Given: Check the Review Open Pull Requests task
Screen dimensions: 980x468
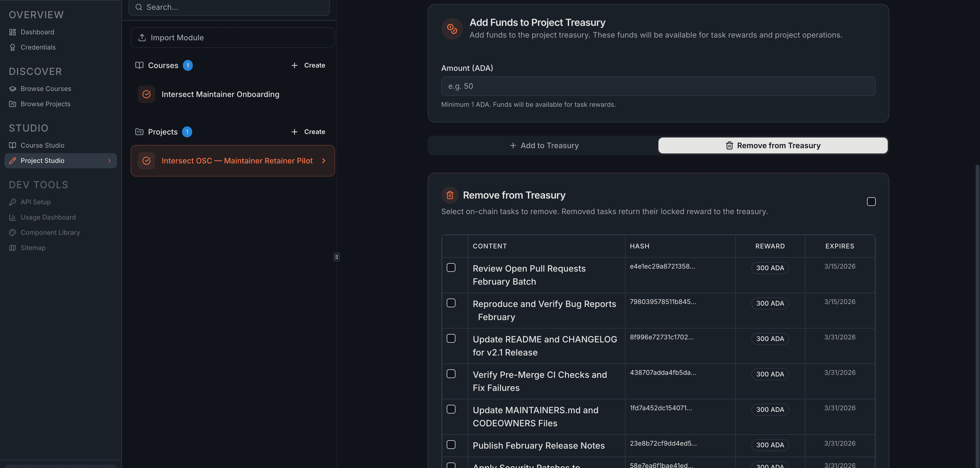Looking at the screenshot, I should click(x=451, y=267).
